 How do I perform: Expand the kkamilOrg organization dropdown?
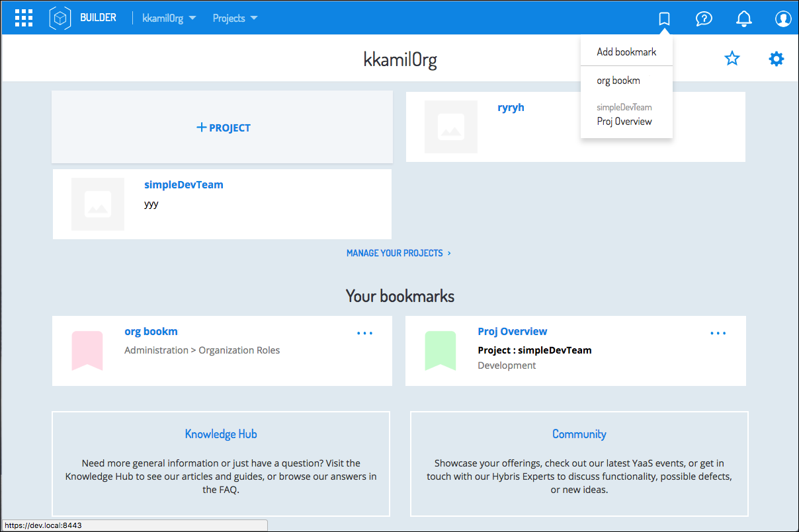tap(169, 19)
